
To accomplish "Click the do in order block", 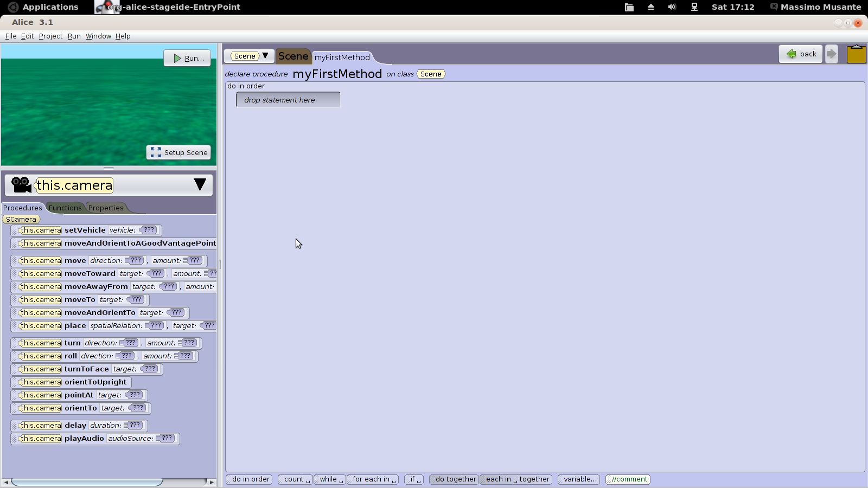I will 249,479.
